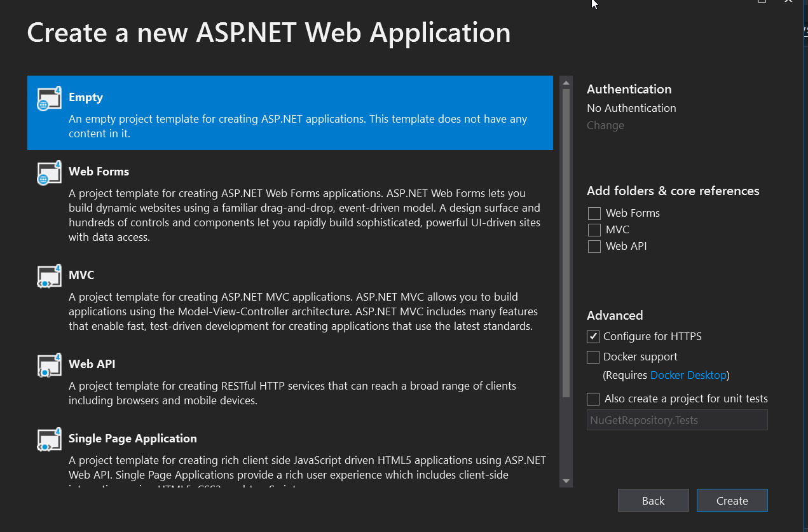
Task: Check the MVC core references checkbox
Action: click(x=594, y=230)
